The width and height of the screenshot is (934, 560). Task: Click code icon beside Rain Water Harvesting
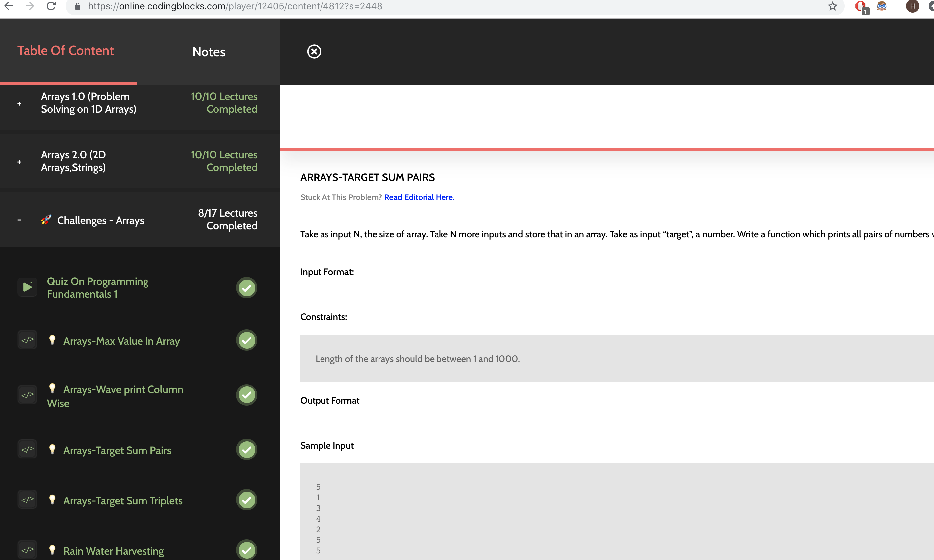[x=27, y=550]
